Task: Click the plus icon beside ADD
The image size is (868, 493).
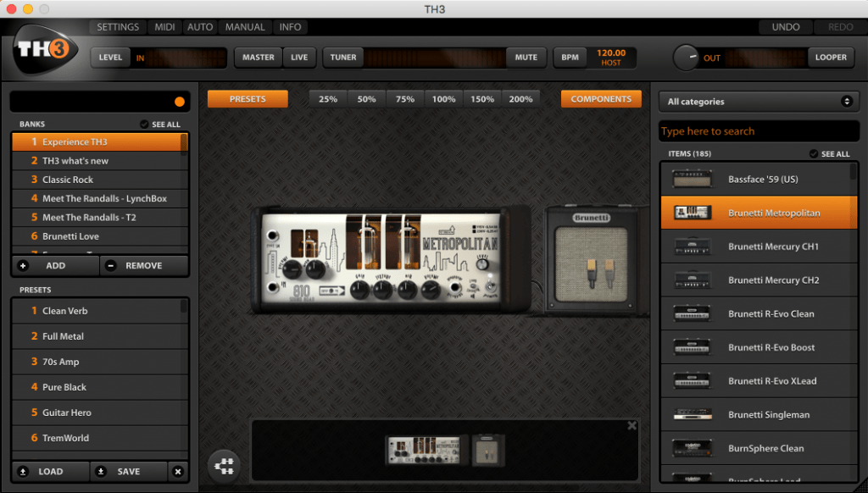Action: 23,266
